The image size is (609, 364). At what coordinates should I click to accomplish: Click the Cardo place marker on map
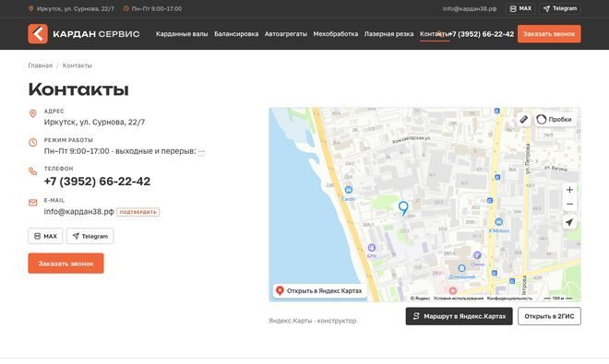[x=349, y=190]
